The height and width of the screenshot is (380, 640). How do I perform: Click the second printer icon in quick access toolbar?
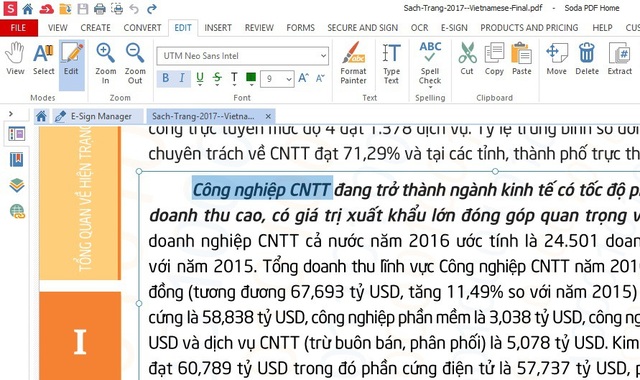coord(117,9)
